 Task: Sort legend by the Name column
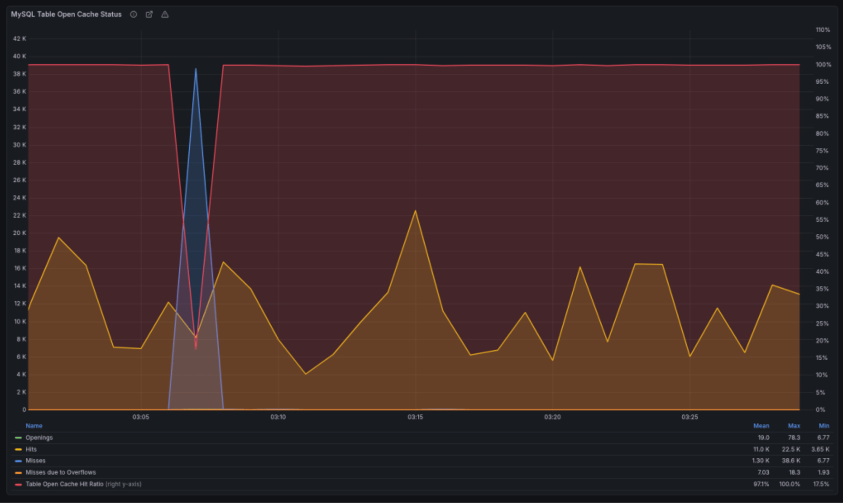[33, 426]
